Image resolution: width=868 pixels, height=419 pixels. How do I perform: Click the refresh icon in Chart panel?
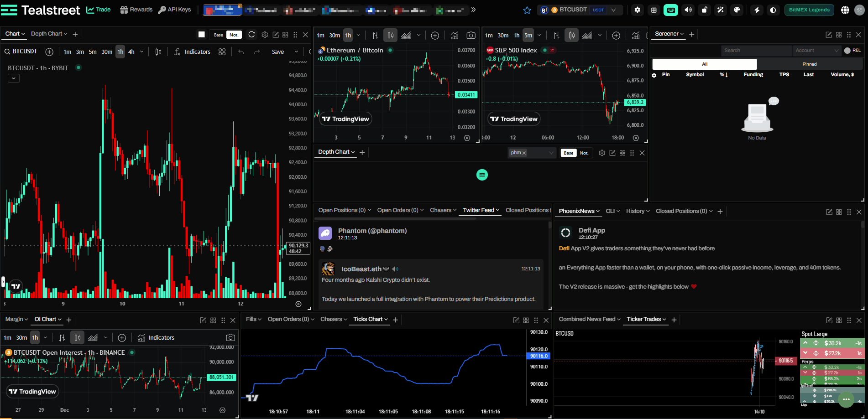point(251,35)
